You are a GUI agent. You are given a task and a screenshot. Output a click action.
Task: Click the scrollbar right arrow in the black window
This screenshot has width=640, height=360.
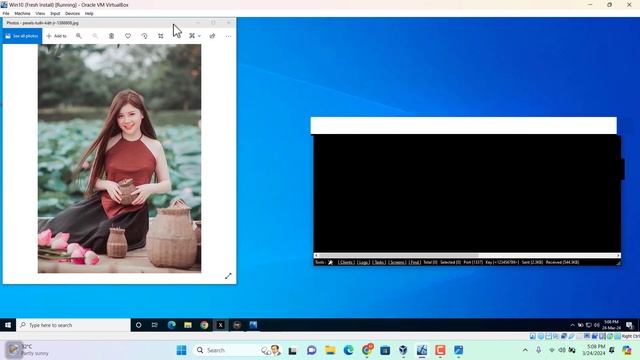coord(618,256)
